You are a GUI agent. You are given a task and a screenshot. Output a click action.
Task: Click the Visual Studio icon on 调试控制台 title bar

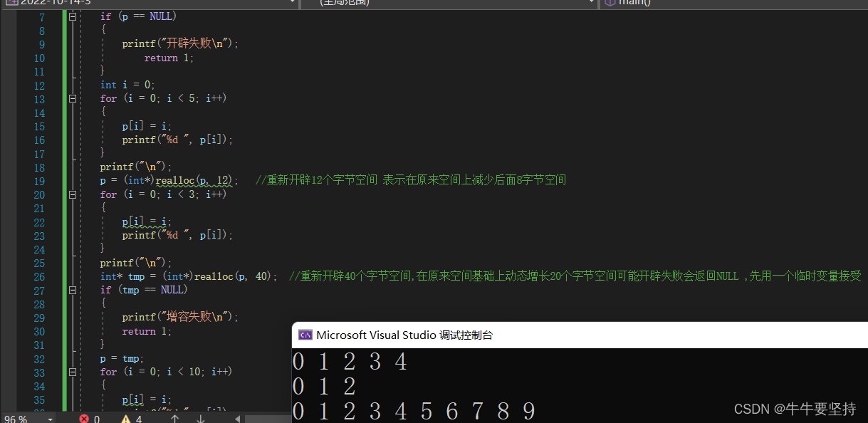click(x=305, y=334)
